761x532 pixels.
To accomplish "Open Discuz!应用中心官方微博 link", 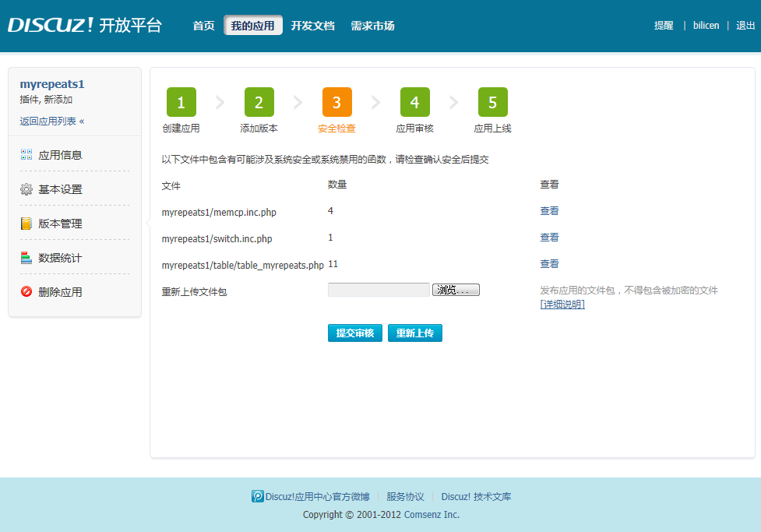I will pos(317,497).
